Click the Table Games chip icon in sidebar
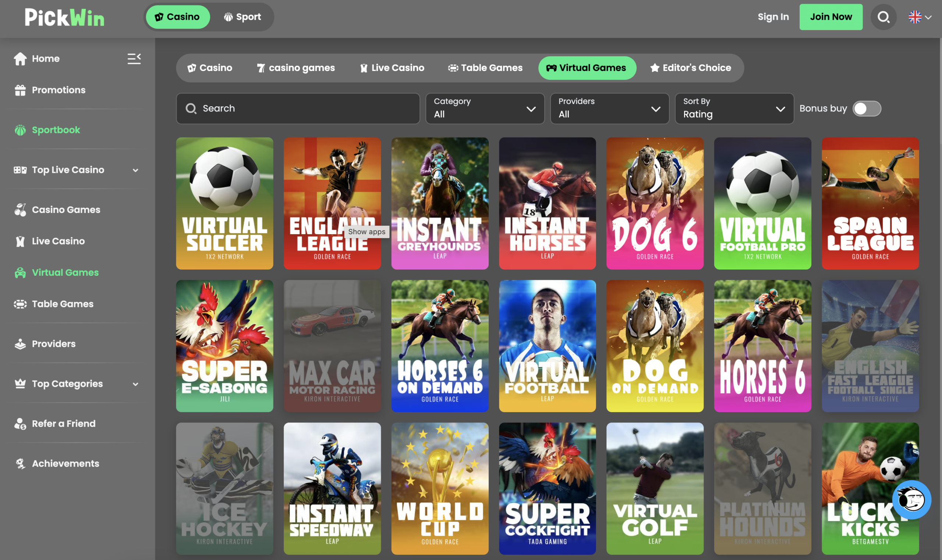 coord(20,304)
